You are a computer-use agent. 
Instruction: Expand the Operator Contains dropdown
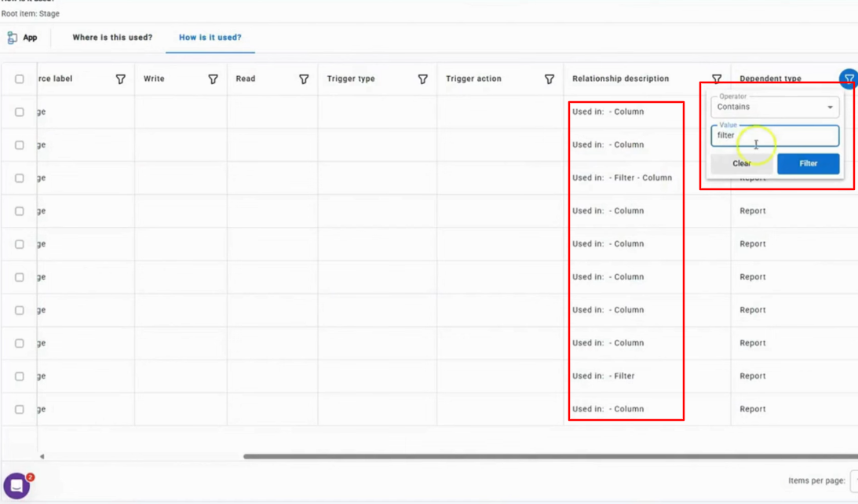coord(774,107)
